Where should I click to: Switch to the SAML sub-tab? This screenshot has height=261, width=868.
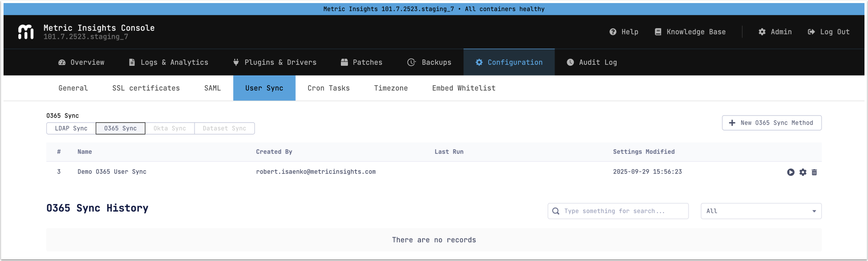pyautogui.click(x=213, y=88)
